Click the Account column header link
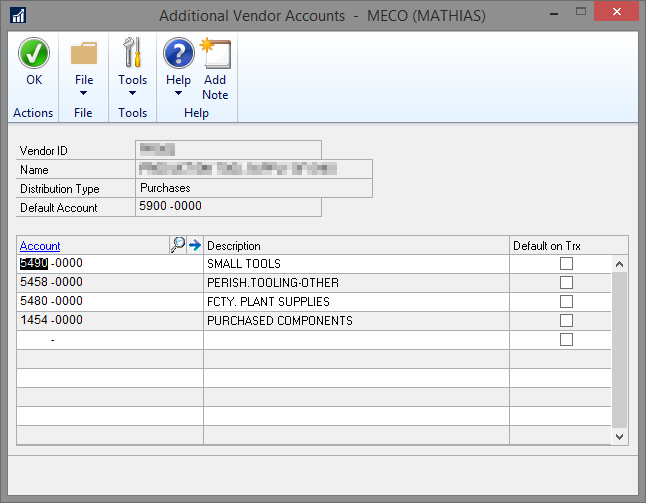Image resolution: width=646 pixels, height=503 pixels. (x=40, y=246)
